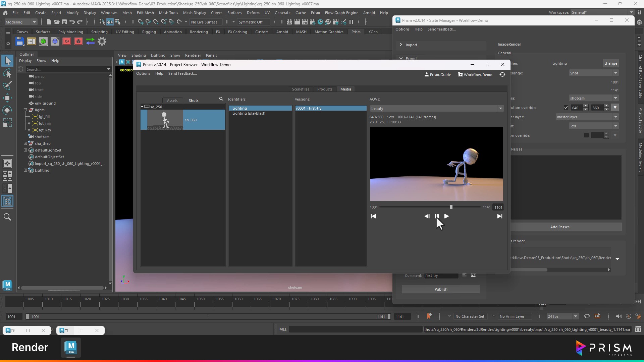Click the Outliner search field
The width and height of the screenshot is (644, 362).
(65, 69)
